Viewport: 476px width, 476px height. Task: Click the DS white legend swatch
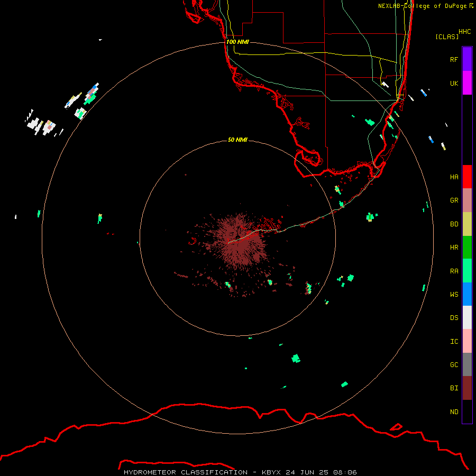(x=467, y=317)
